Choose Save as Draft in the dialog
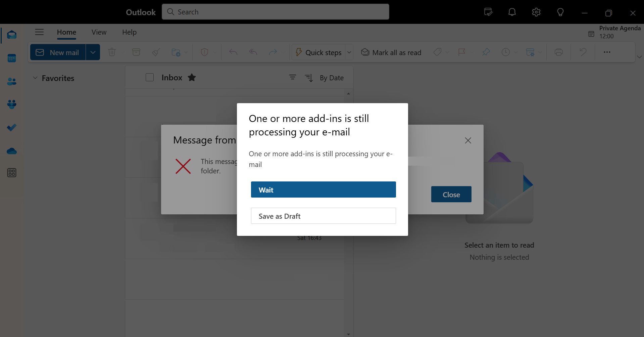Screen dimensions: 644x337 point(323,216)
